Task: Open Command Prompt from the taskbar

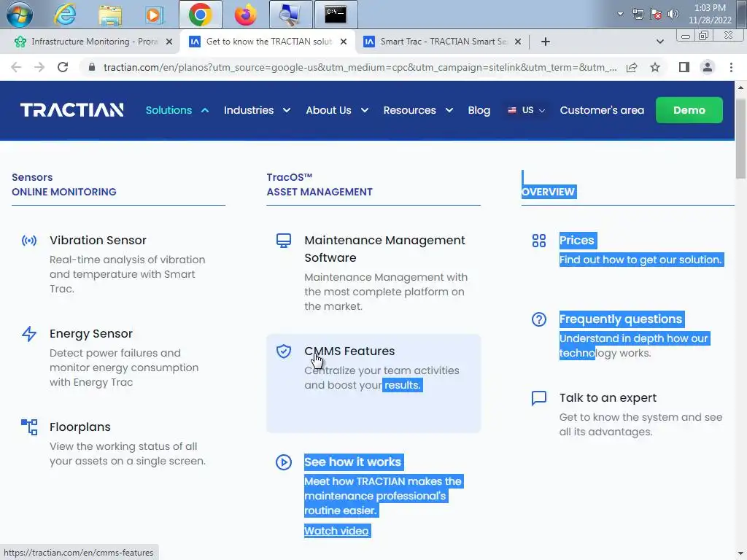Action: pos(336,15)
